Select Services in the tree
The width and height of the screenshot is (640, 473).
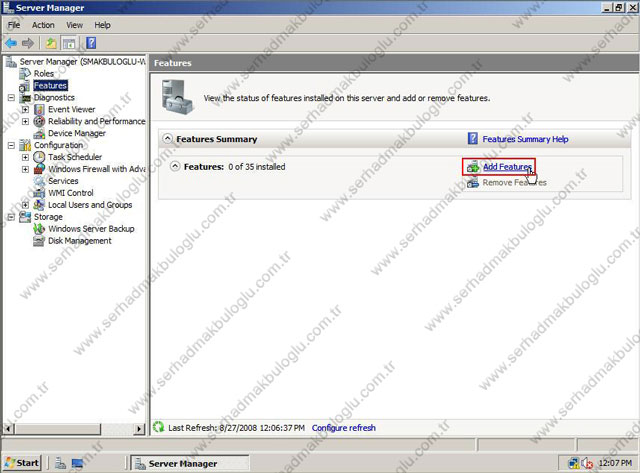63,181
